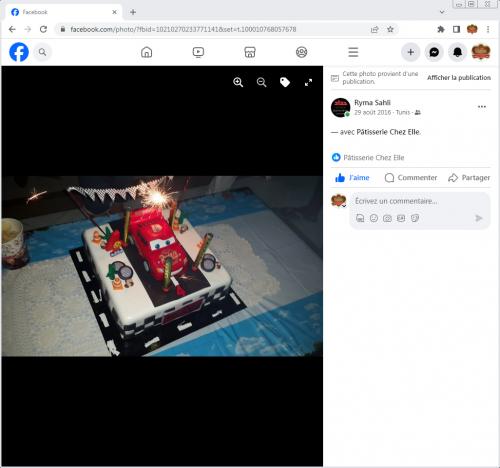The width and height of the screenshot is (500, 468).
Task: Click Afficher la publication link
Action: (459, 78)
